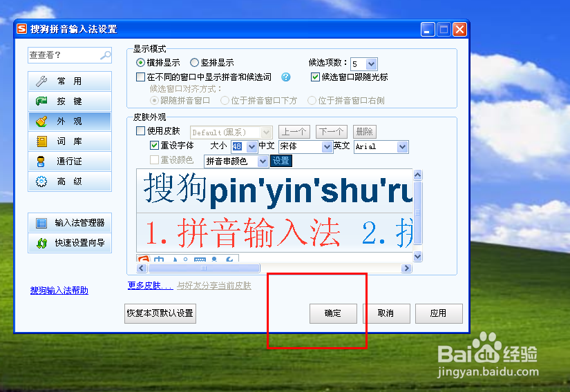The width and height of the screenshot is (570, 392).
Task: Click the 上一个 skin button
Action: 294,132
